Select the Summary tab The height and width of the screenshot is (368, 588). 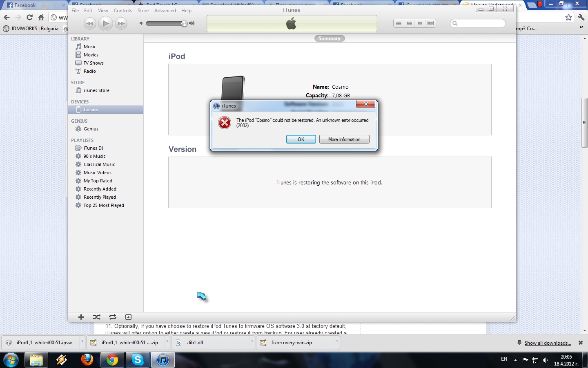[330, 38]
